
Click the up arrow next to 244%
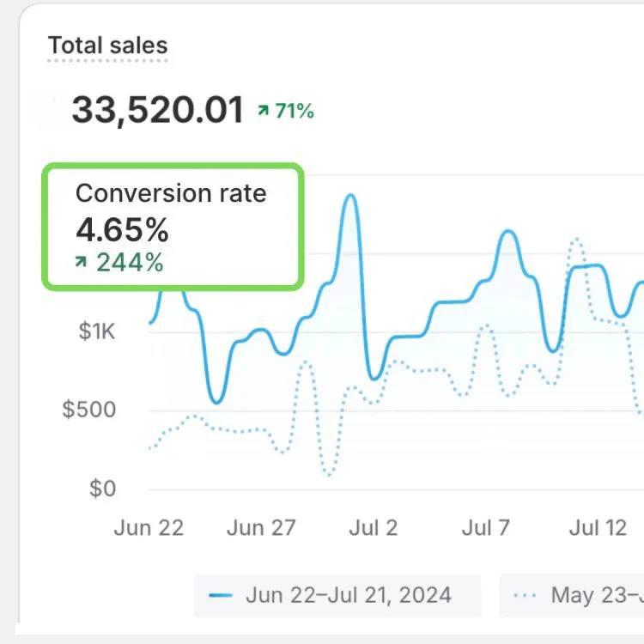(82, 262)
